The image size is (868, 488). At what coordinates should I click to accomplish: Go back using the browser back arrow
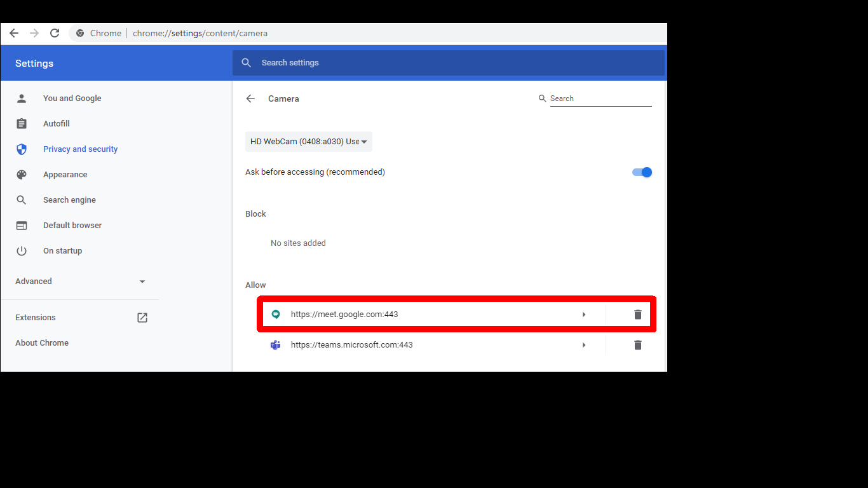tap(14, 33)
